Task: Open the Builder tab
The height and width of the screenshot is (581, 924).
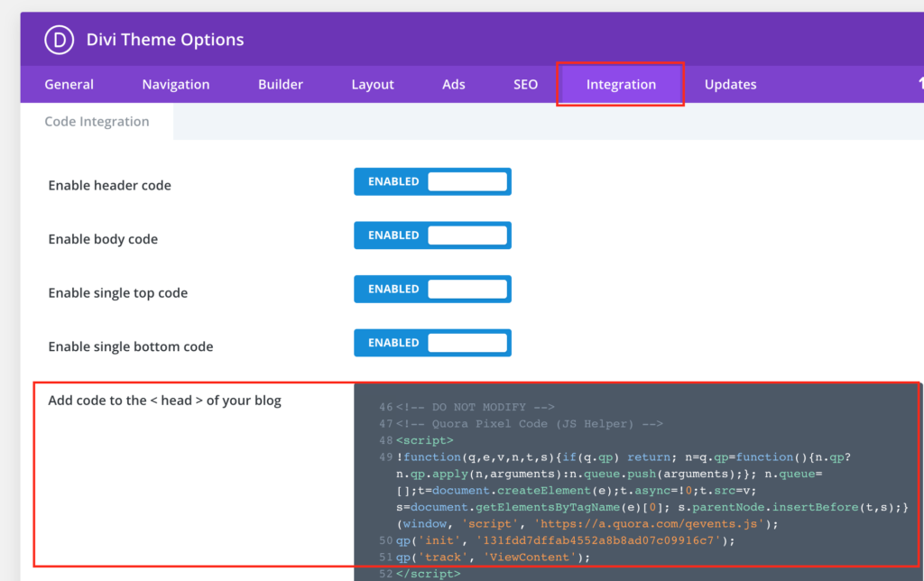Action: pos(281,84)
